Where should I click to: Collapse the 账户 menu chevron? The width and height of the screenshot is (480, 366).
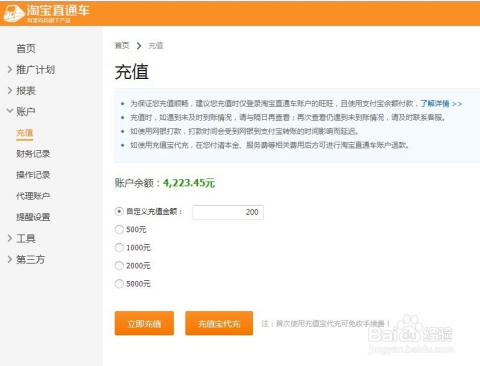pos(10,111)
